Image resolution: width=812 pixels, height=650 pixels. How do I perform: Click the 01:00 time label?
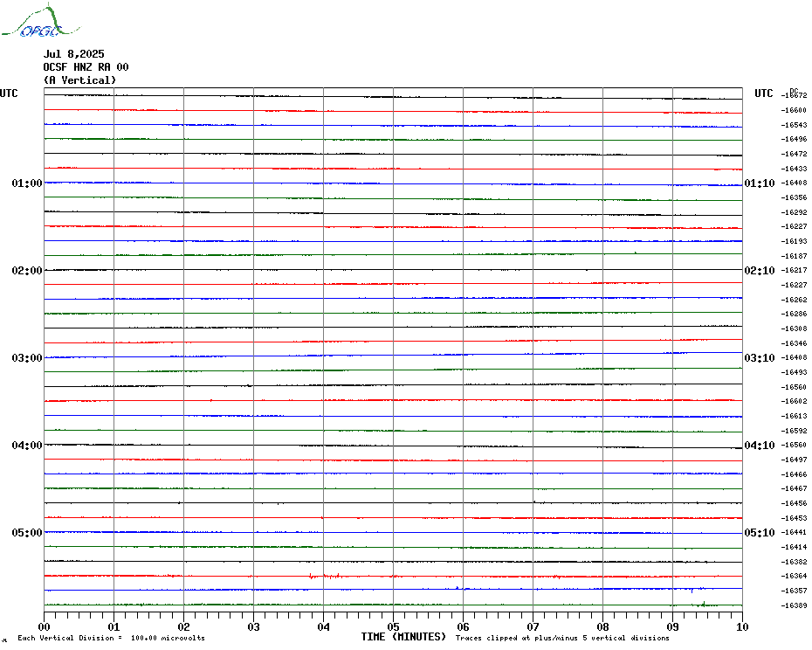[x=27, y=183]
